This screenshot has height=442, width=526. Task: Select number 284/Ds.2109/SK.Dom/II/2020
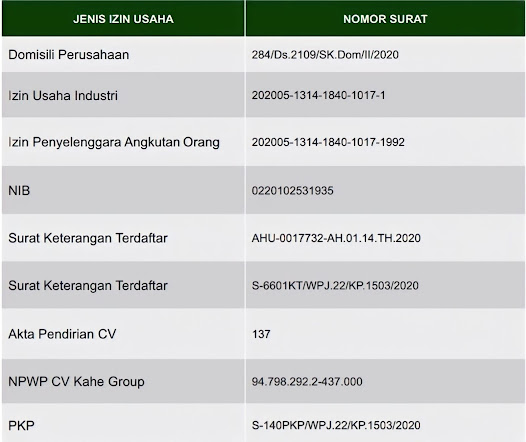[x=325, y=55]
